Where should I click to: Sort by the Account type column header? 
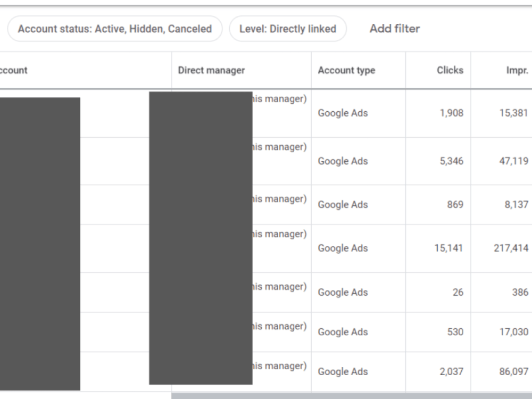click(x=346, y=70)
